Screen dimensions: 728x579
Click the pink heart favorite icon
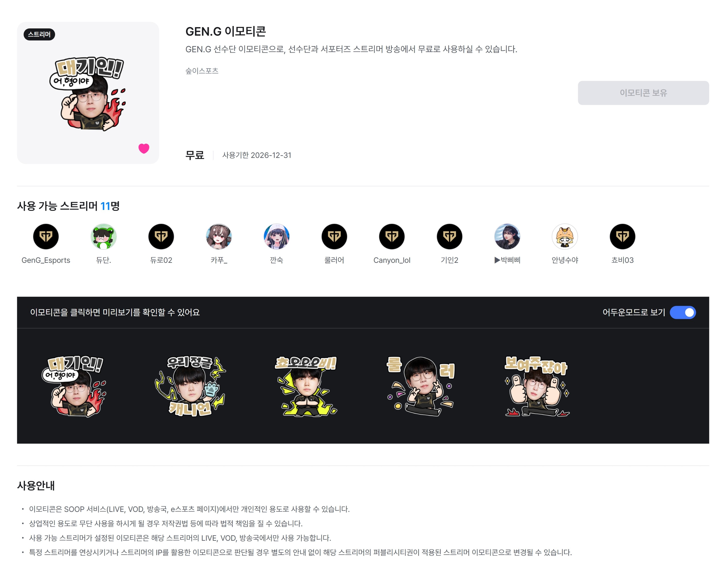pyautogui.click(x=144, y=149)
